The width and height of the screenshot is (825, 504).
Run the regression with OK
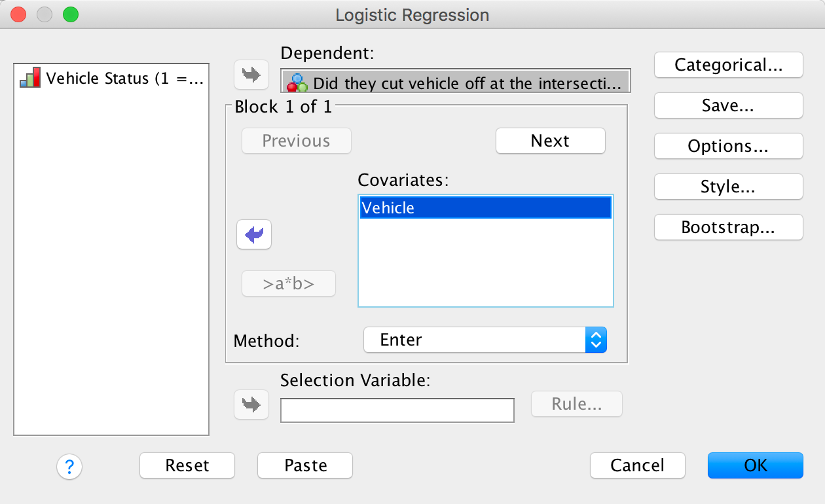pyautogui.click(x=755, y=465)
